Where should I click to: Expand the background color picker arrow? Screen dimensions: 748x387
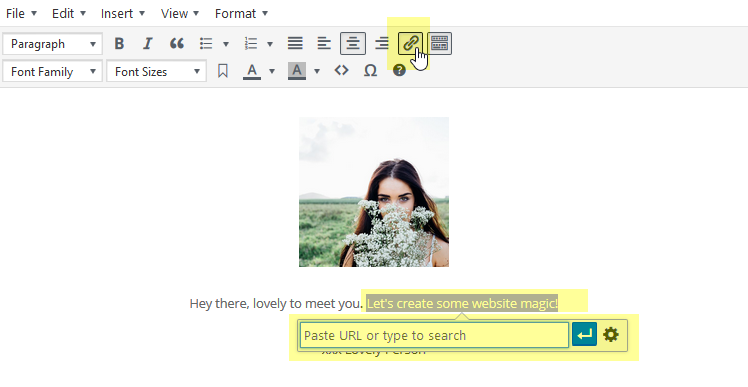click(x=317, y=72)
